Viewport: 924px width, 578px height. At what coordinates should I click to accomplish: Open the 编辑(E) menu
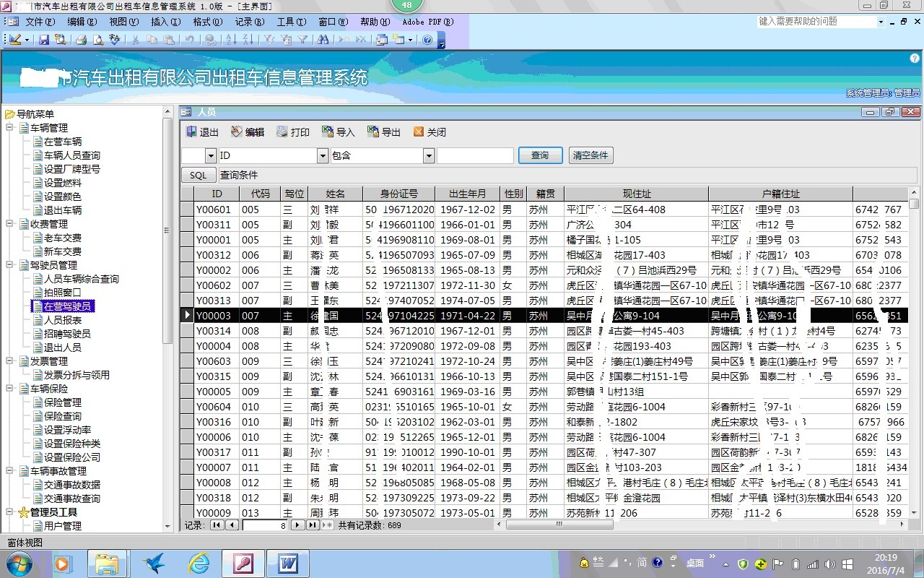pyautogui.click(x=82, y=22)
